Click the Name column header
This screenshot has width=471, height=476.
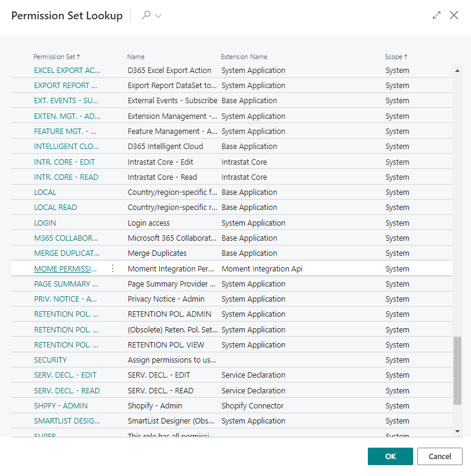click(x=136, y=57)
